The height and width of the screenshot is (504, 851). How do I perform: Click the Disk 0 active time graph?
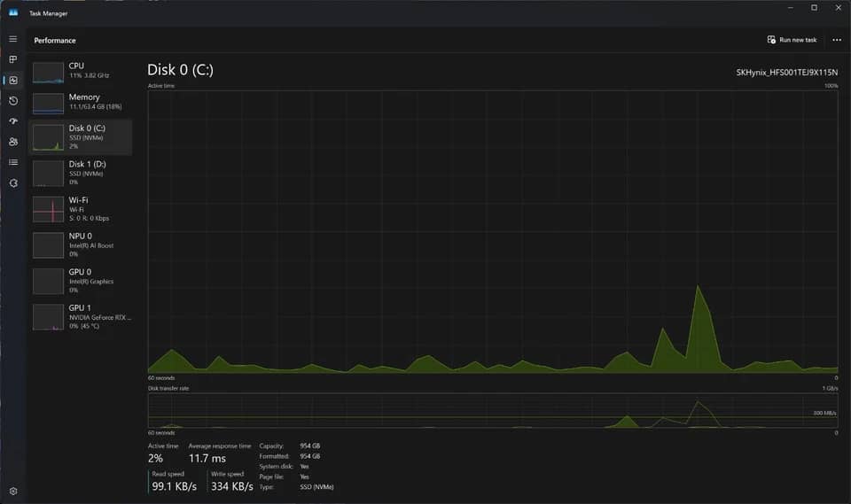click(x=493, y=232)
